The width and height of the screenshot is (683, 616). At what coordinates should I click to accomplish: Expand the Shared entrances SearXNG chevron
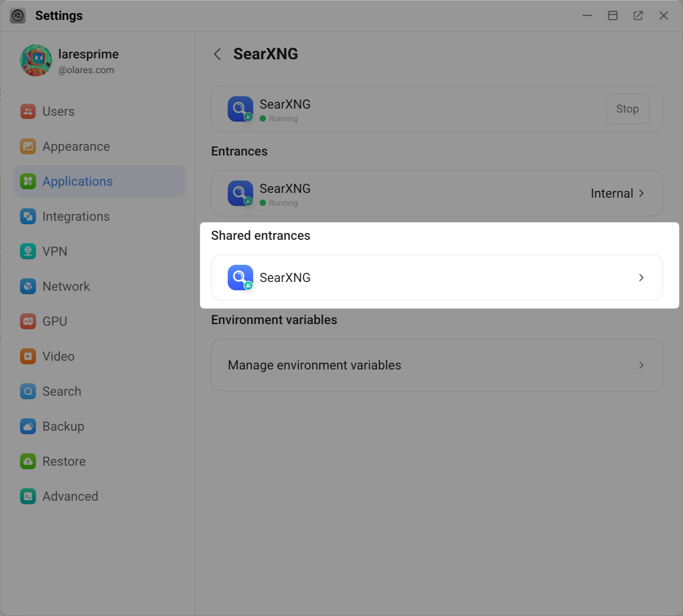[641, 278]
